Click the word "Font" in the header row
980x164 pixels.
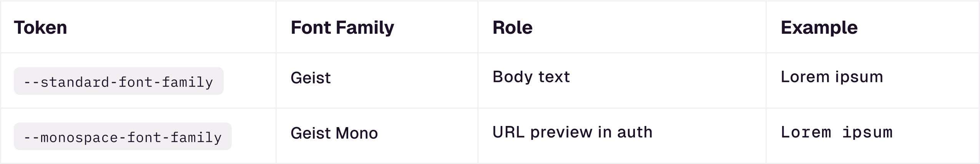click(x=311, y=28)
